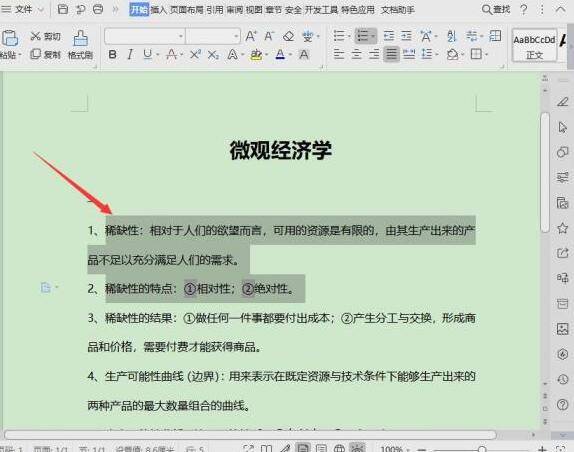Open the font name dropdown
The width and height of the screenshot is (574, 452).
pyautogui.click(x=180, y=36)
